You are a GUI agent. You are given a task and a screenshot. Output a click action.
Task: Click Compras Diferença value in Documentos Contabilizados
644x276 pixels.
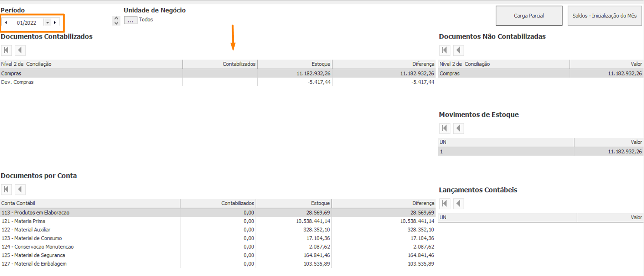click(x=417, y=73)
